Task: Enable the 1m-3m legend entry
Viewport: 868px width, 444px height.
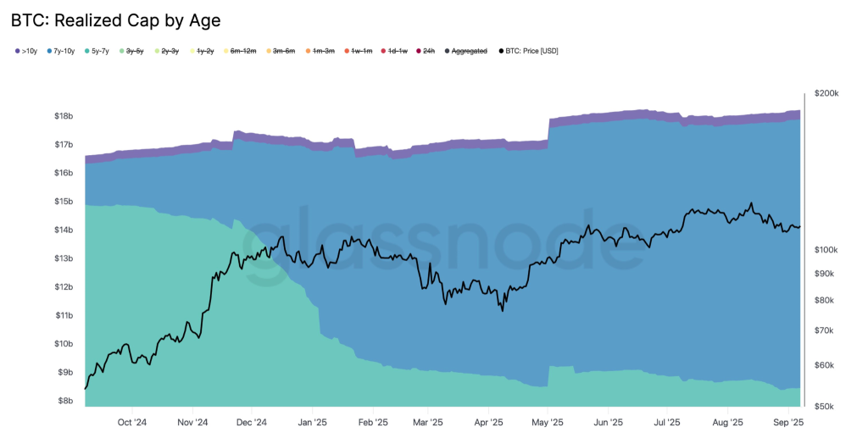Action: click(x=322, y=52)
